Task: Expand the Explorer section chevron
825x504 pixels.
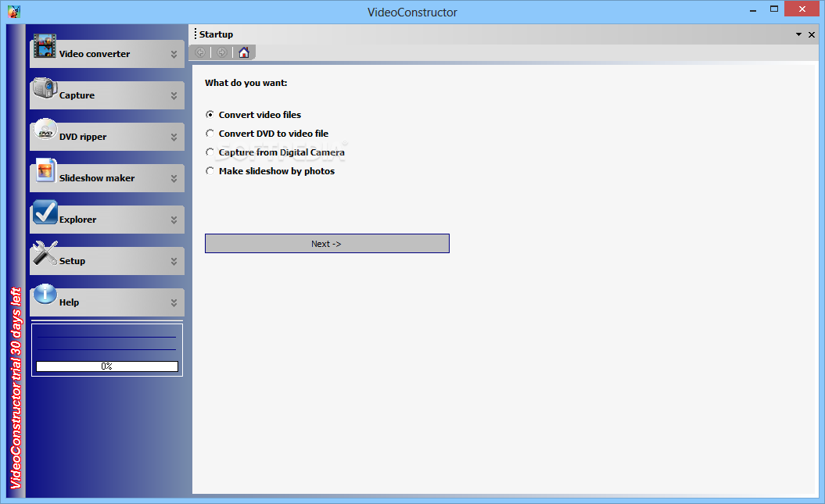Action: (174, 220)
